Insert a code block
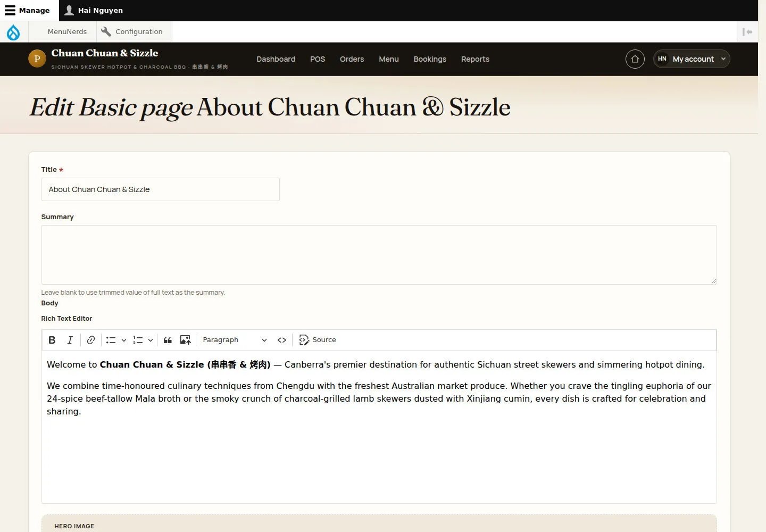Image resolution: width=766 pixels, height=532 pixels. pyautogui.click(x=282, y=340)
